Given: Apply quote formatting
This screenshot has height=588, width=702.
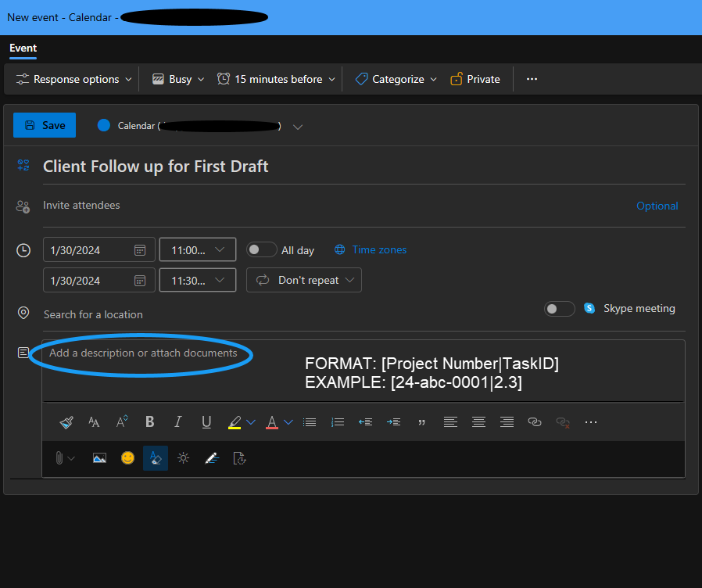Looking at the screenshot, I should coord(421,422).
